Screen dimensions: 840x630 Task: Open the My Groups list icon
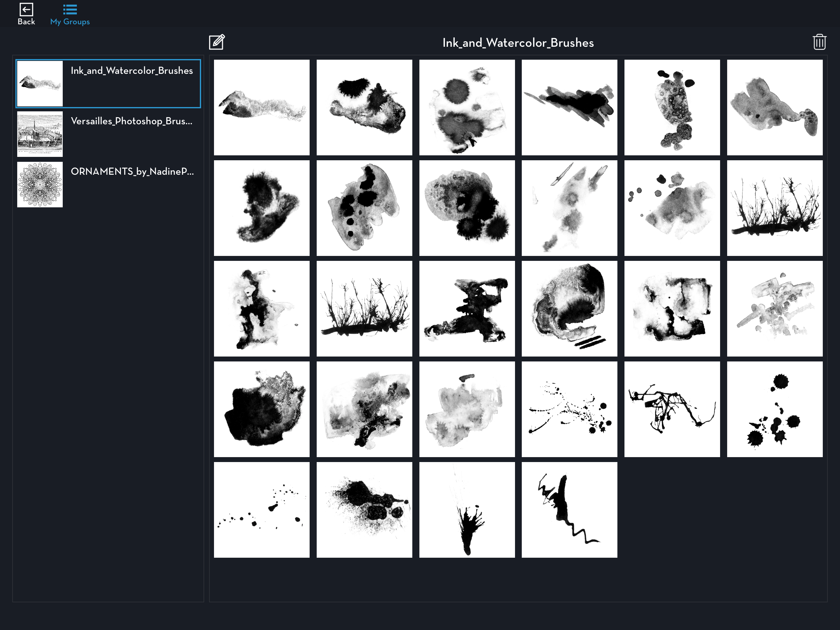click(x=70, y=10)
